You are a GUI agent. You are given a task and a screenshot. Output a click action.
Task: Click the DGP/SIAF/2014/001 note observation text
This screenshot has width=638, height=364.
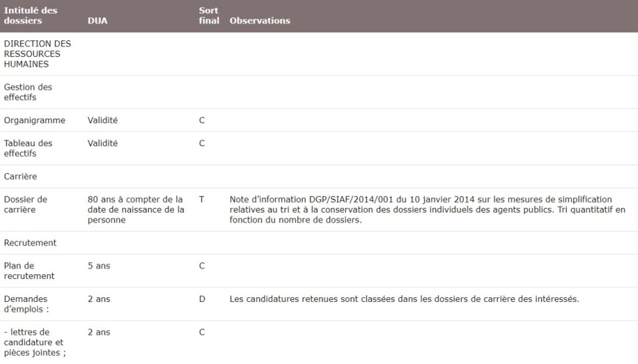pos(427,210)
